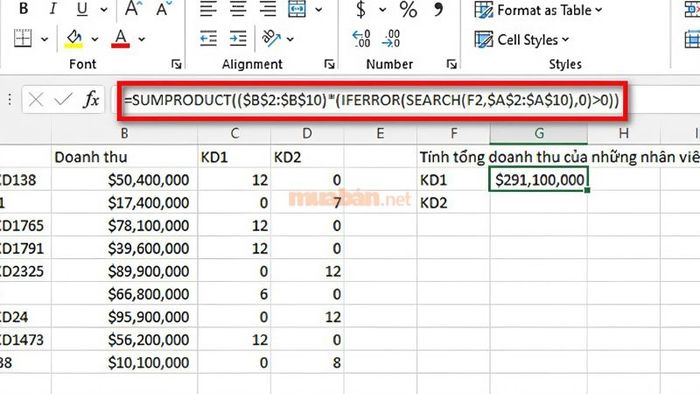700x394 pixels.
Task: Select the cell with value 7 in KD2
Action: [307, 203]
